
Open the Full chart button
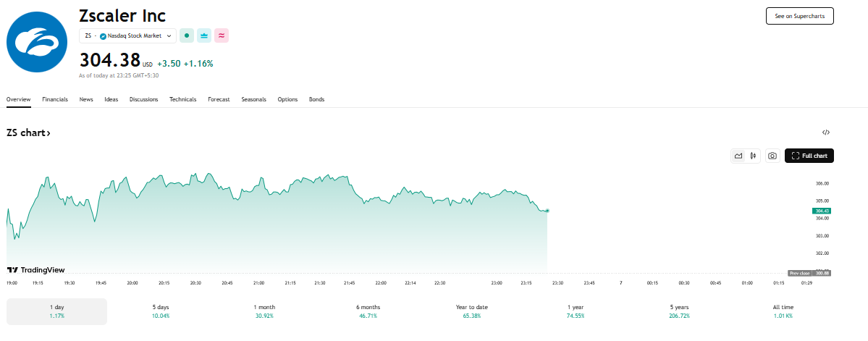point(809,156)
